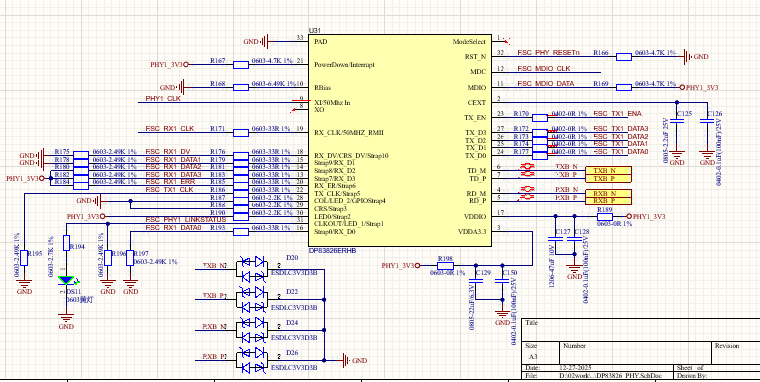Select no-connect marker on ModeSelect pin 1

[x=507, y=41]
